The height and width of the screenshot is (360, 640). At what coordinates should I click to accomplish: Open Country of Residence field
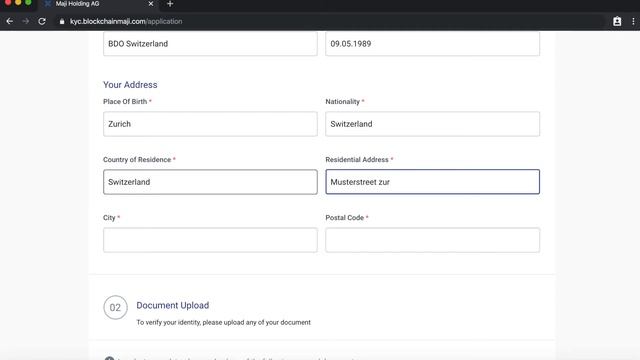pyautogui.click(x=210, y=182)
